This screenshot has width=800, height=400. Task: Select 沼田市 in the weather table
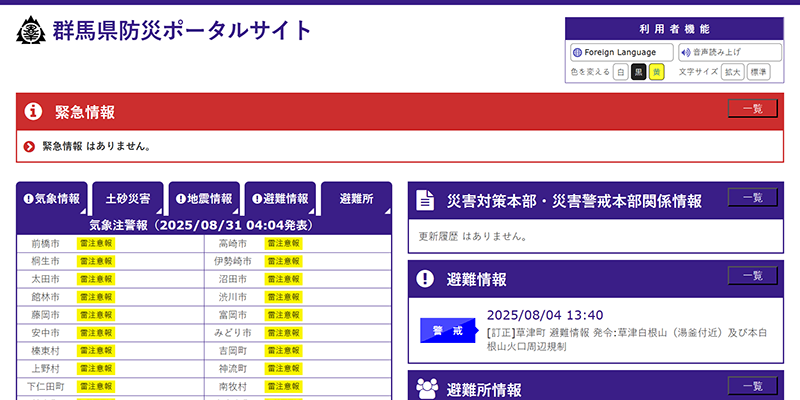coord(233,279)
